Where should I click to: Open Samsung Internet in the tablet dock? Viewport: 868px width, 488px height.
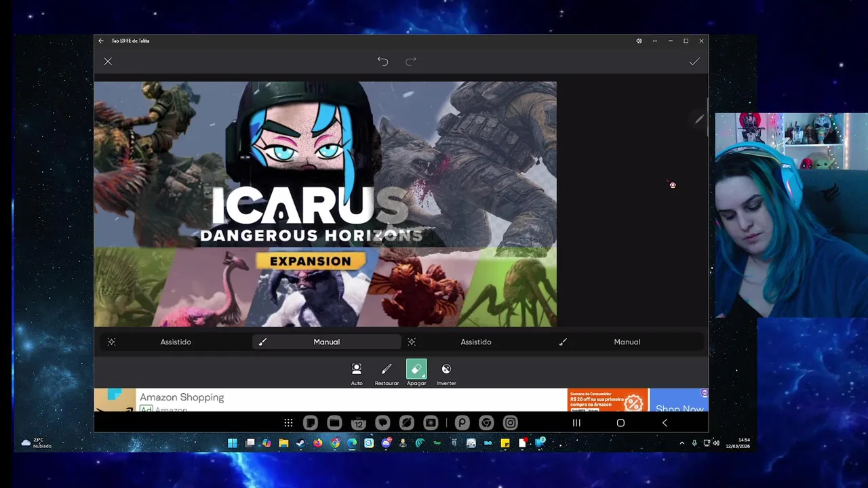pos(407,423)
